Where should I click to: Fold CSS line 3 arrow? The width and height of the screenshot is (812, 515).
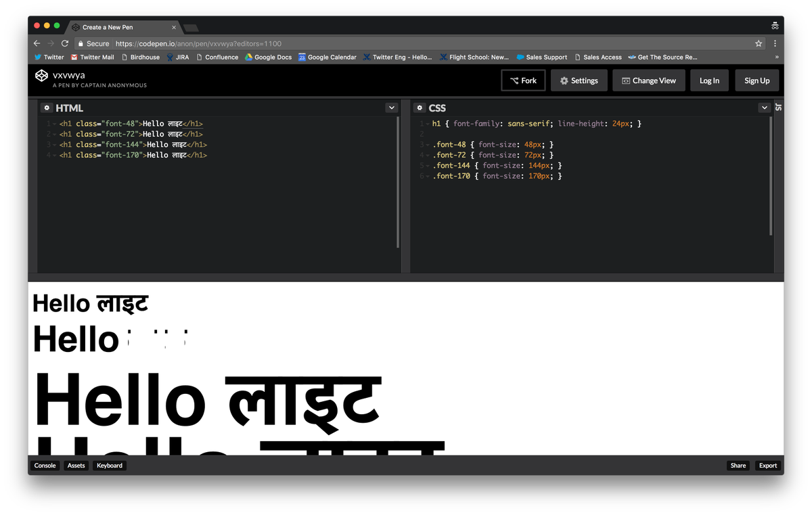pyautogui.click(x=428, y=145)
